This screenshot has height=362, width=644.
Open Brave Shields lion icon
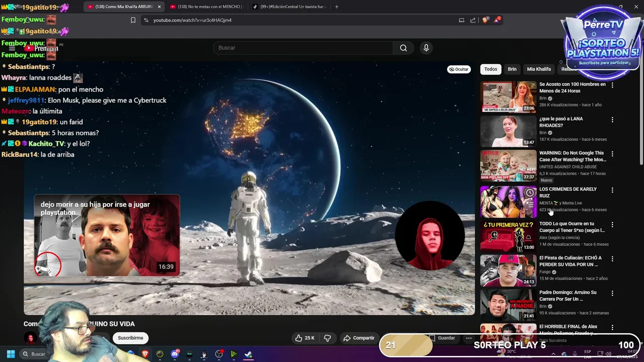[485, 20]
